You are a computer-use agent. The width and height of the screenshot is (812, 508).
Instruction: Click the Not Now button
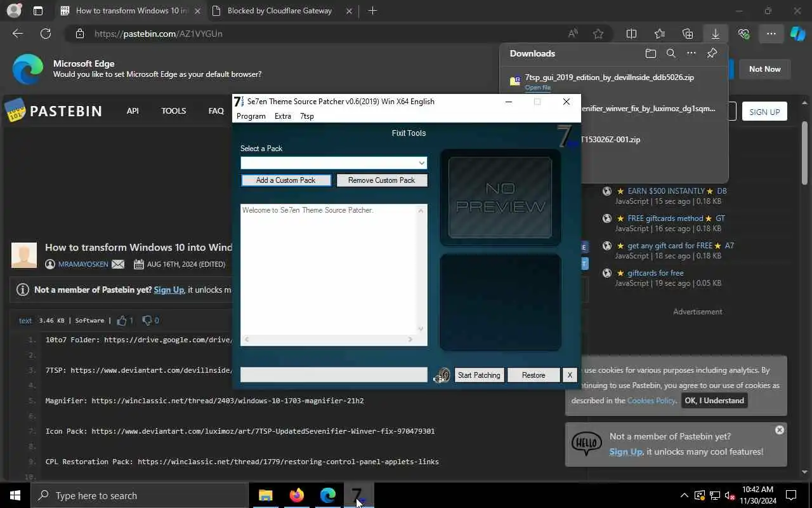(x=765, y=69)
